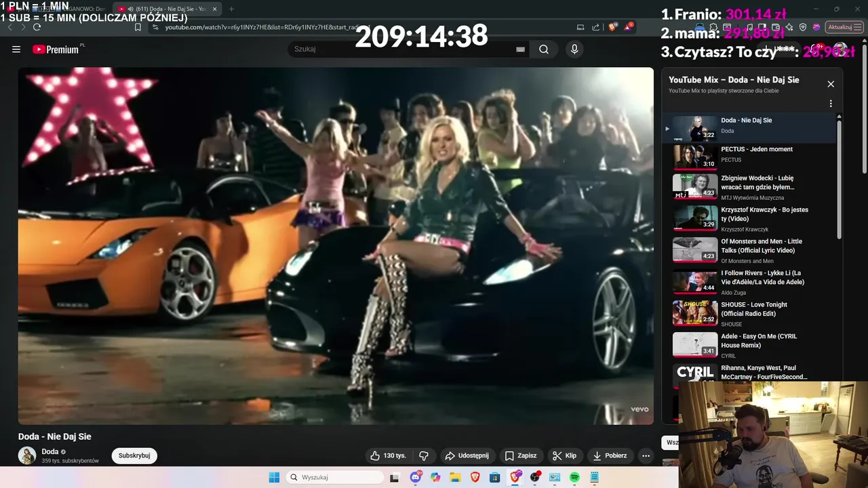Select Krzysztof Krawczyk - Bo jestes ty
This screenshot has height=488, width=868.
[x=749, y=218]
